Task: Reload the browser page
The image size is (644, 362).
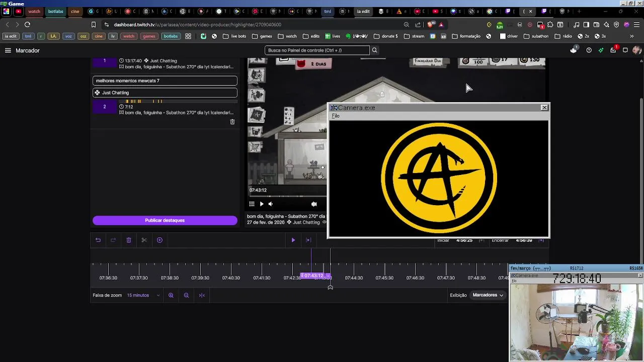Action: click(x=28, y=25)
